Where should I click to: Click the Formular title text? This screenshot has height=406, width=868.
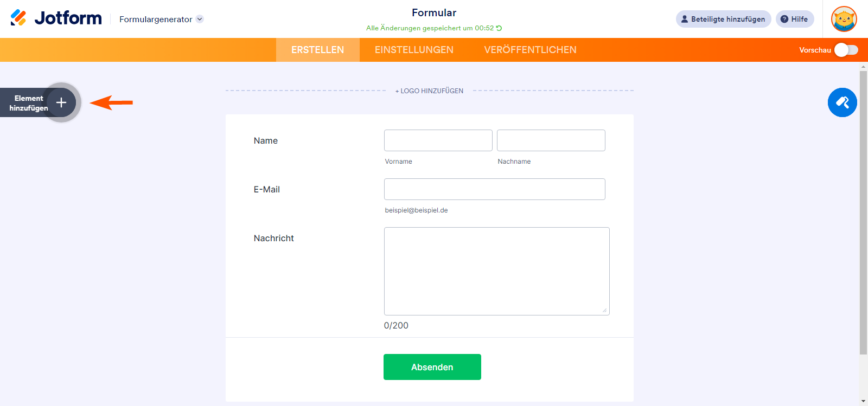click(x=434, y=12)
